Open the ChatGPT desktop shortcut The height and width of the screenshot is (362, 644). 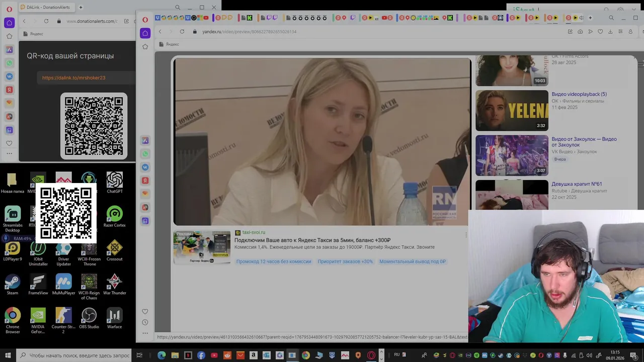click(x=115, y=183)
